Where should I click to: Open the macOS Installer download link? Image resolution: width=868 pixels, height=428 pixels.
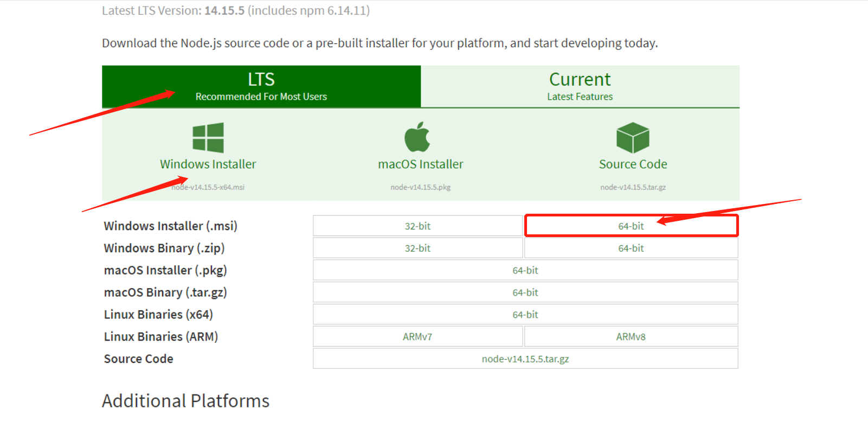(x=421, y=164)
